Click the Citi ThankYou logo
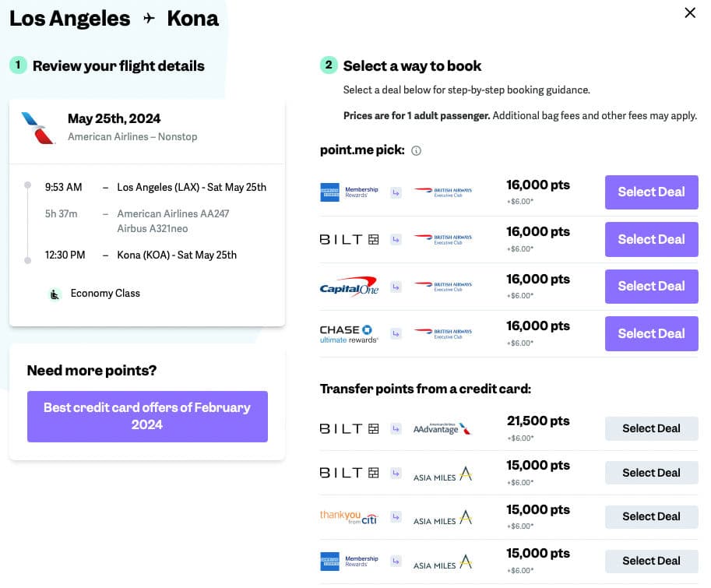711x588 pixels. 349,516
